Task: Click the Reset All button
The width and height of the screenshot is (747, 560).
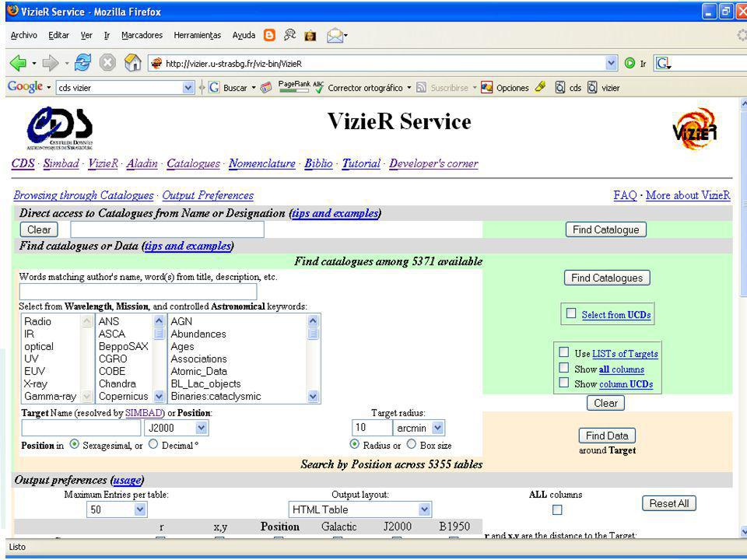Action: (669, 503)
